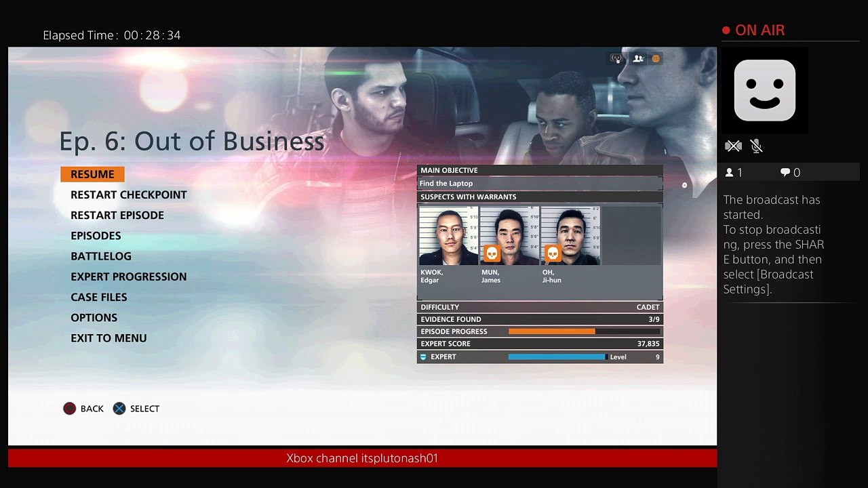
Task: Click the MAIN OBJECTIVE header
Action: [x=540, y=170]
